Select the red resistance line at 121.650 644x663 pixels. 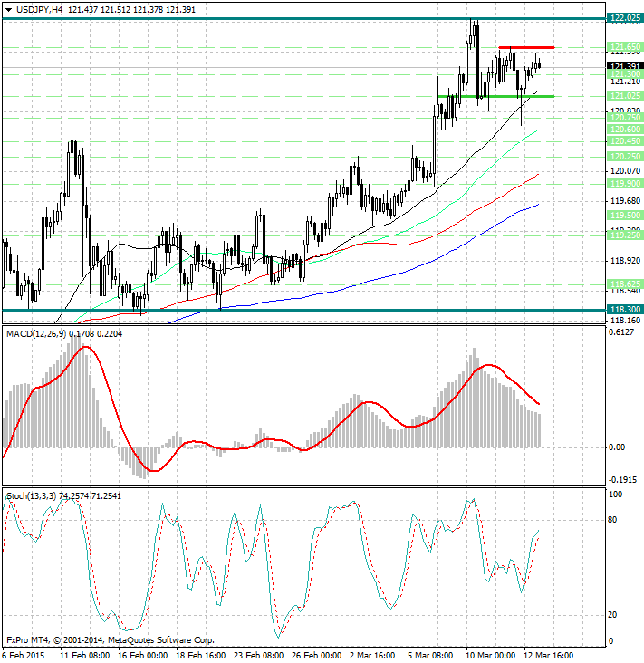[526, 47]
